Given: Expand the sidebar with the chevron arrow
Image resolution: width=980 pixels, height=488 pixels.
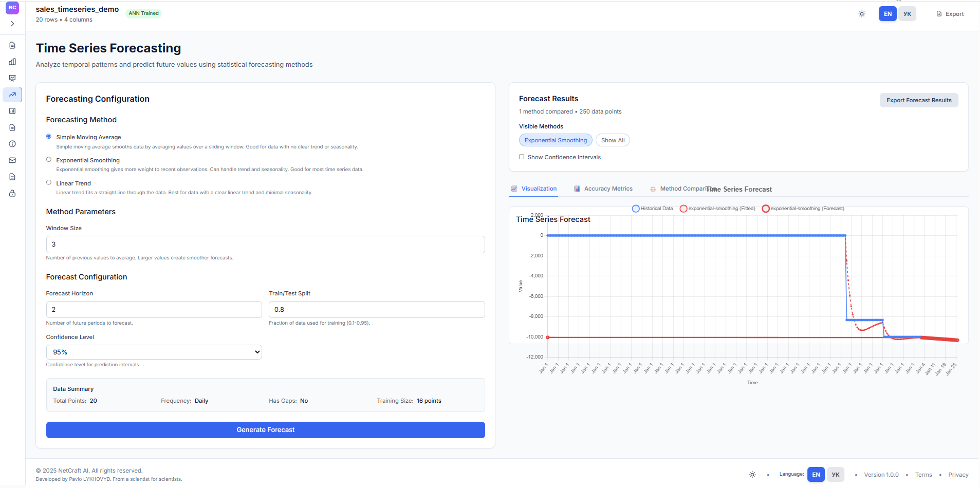Looking at the screenshot, I should pos(12,24).
